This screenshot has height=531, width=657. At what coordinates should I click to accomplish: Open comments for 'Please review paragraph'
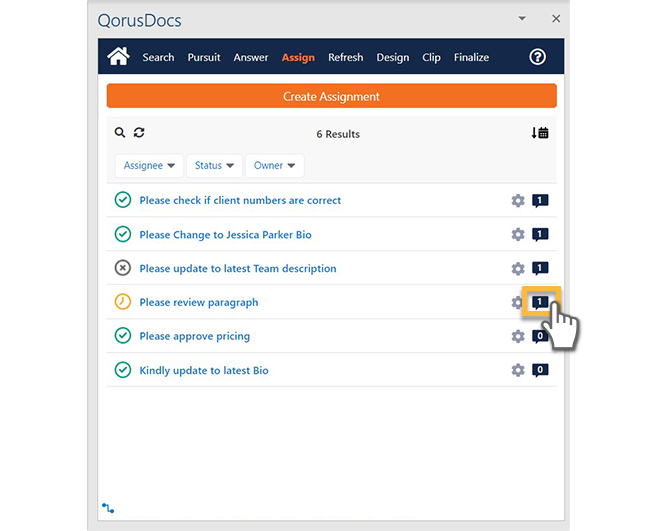(x=540, y=302)
